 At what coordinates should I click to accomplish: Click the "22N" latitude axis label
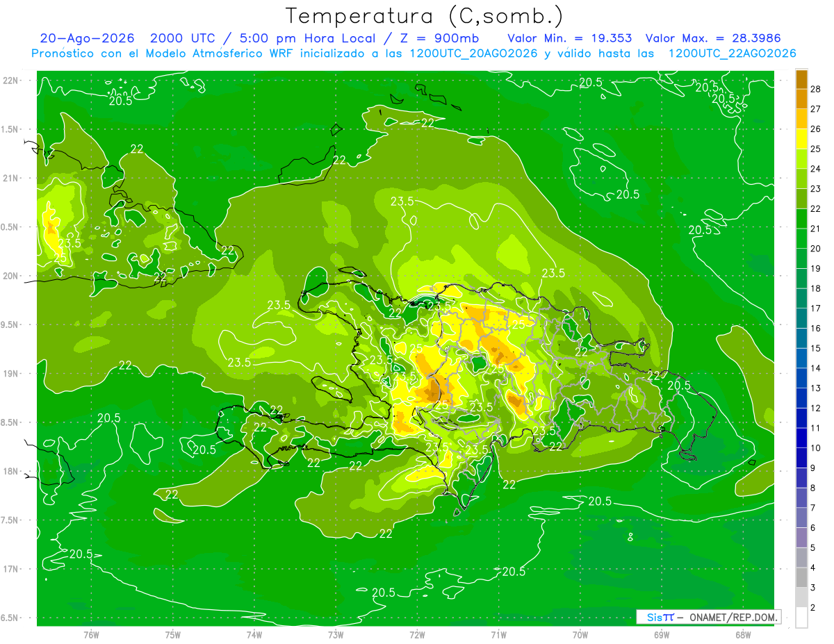coord(11,81)
